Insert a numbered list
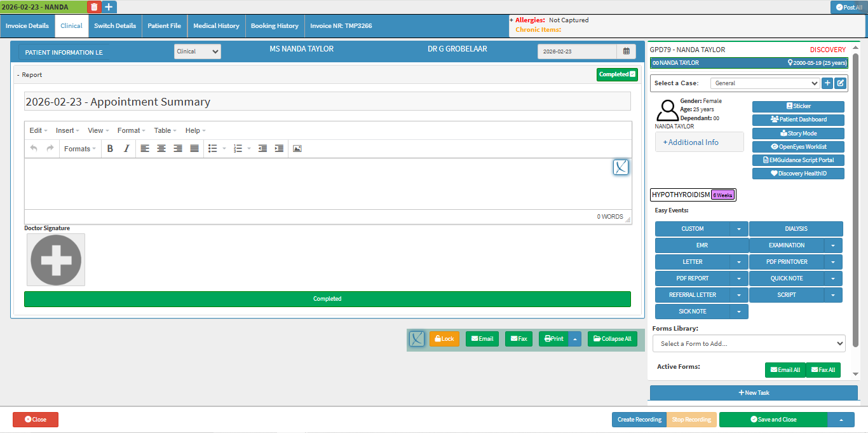The width and height of the screenshot is (868, 433). point(238,148)
